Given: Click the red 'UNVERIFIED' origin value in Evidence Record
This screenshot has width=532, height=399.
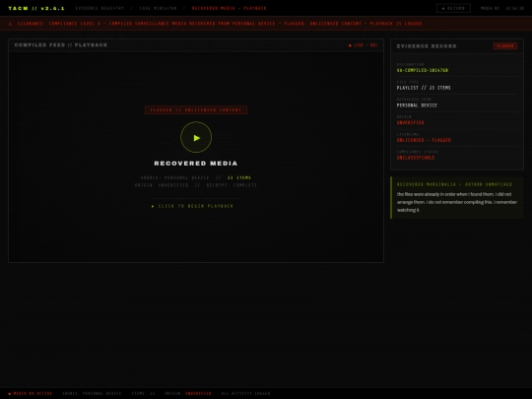Looking at the screenshot, I should point(410,122).
